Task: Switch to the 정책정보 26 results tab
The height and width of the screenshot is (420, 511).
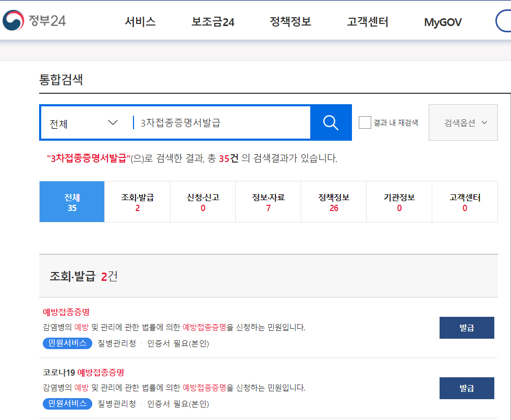Action: (x=334, y=202)
